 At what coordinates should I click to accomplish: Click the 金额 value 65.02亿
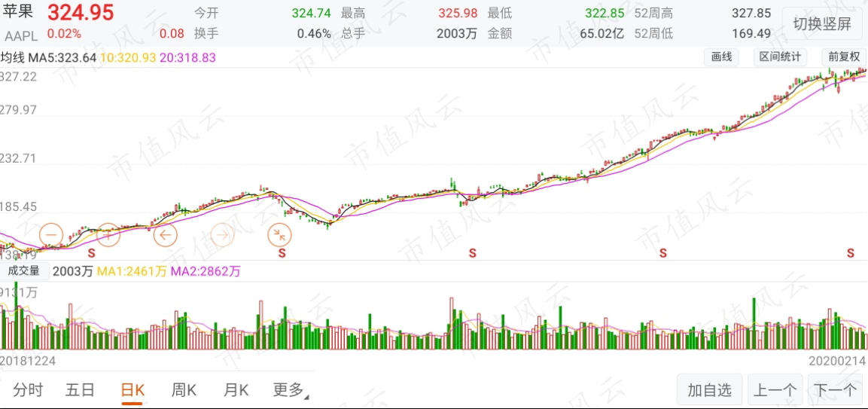coord(602,34)
